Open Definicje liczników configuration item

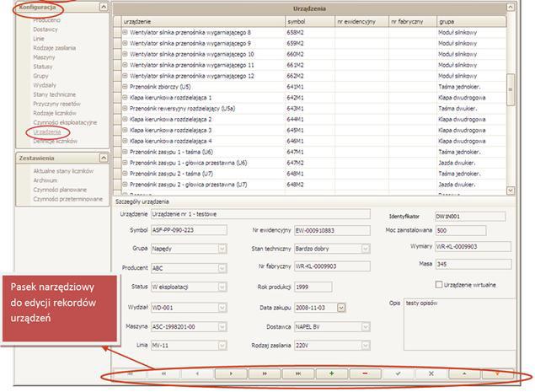(x=56, y=141)
